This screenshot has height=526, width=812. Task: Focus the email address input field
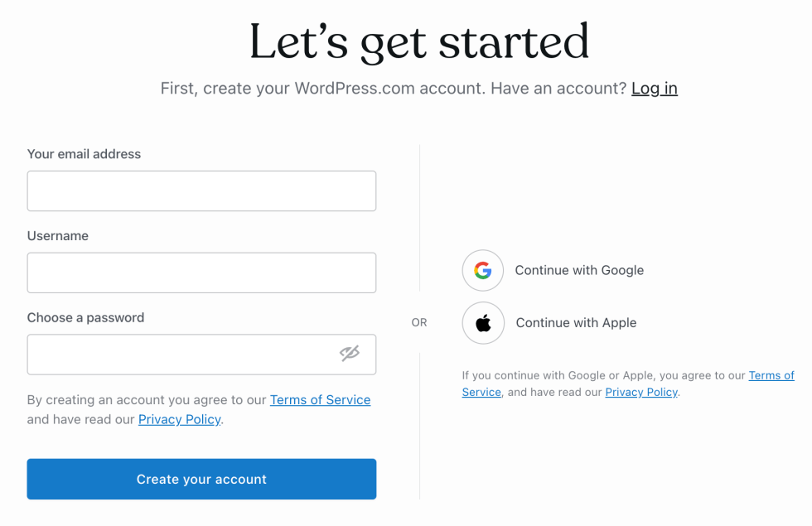pos(201,191)
